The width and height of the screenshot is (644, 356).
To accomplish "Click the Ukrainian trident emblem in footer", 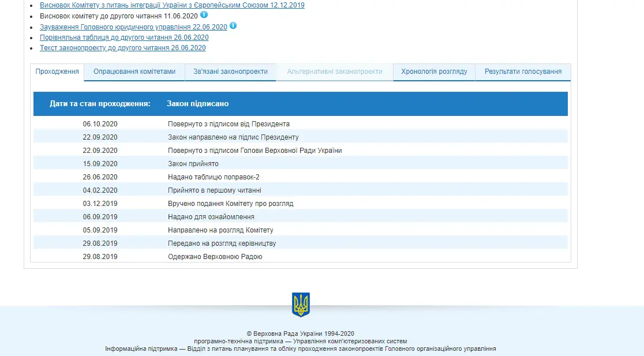I will point(301,305).
